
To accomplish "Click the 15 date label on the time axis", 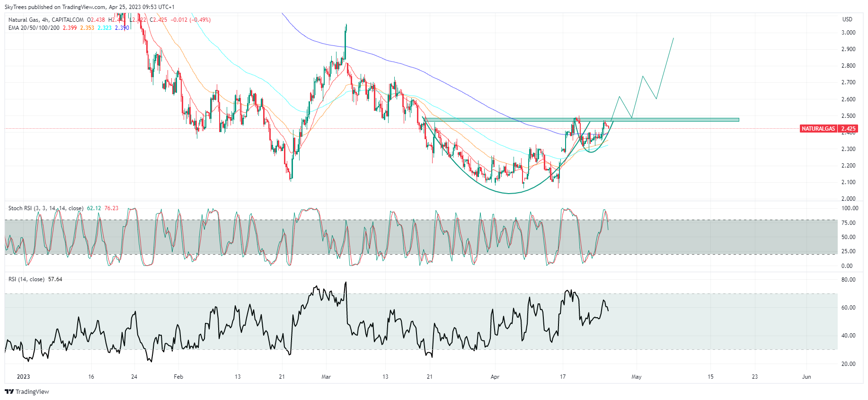I will coord(710,377).
